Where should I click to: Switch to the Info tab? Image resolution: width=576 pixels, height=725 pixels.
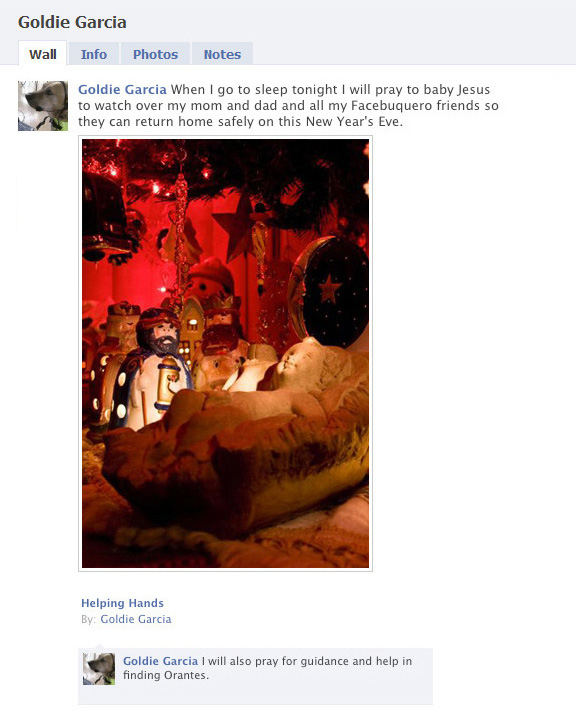(x=94, y=54)
